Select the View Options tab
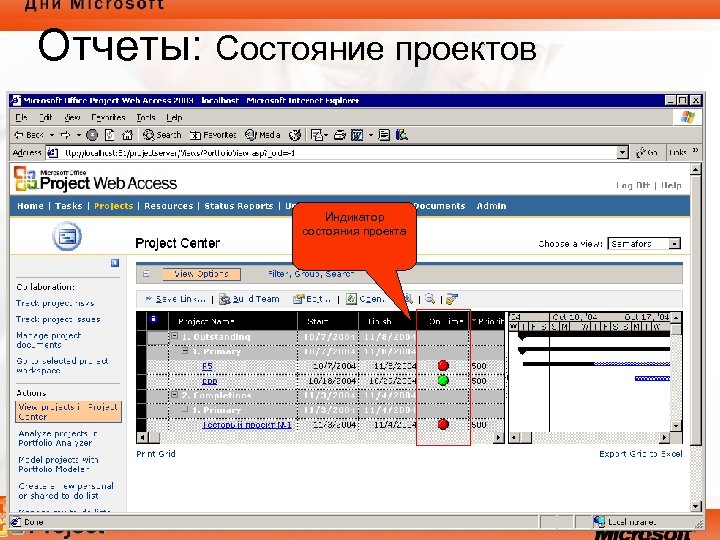Screen dimensions: 720x540 point(201,274)
